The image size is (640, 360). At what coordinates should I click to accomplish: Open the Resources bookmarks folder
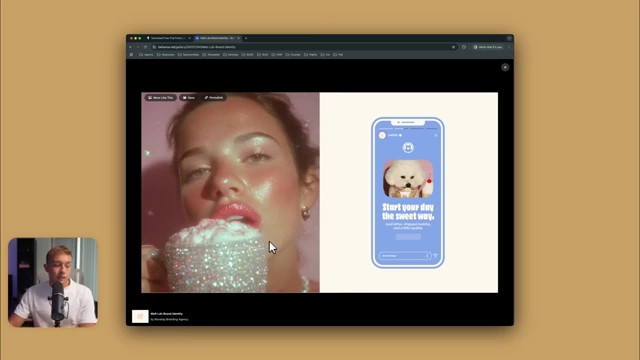tap(166, 54)
